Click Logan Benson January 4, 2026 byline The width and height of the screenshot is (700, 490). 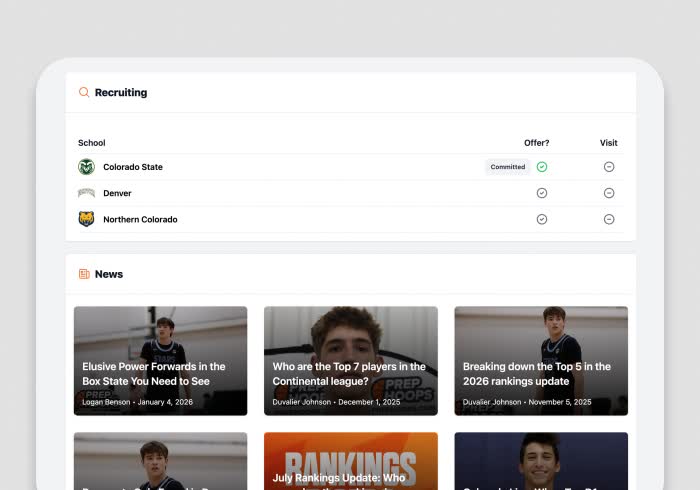(138, 402)
